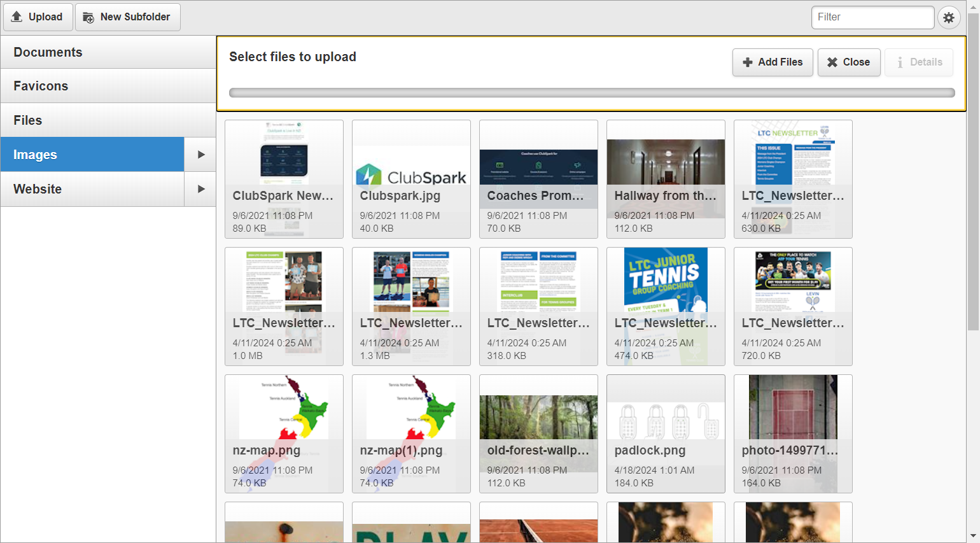The height and width of the screenshot is (543, 980).
Task: Click the upload progress bar
Action: [592, 93]
